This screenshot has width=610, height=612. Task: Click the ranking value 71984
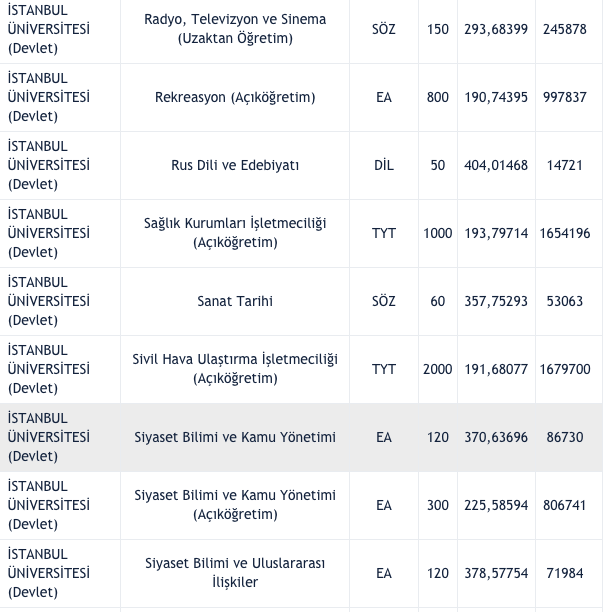564,573
